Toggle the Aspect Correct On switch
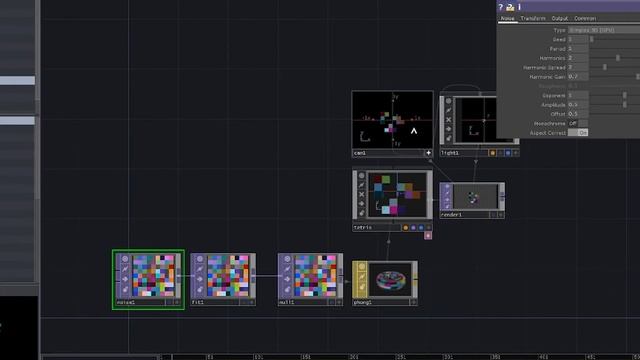The width and height of the screenshot is (640, 360). 578,133
